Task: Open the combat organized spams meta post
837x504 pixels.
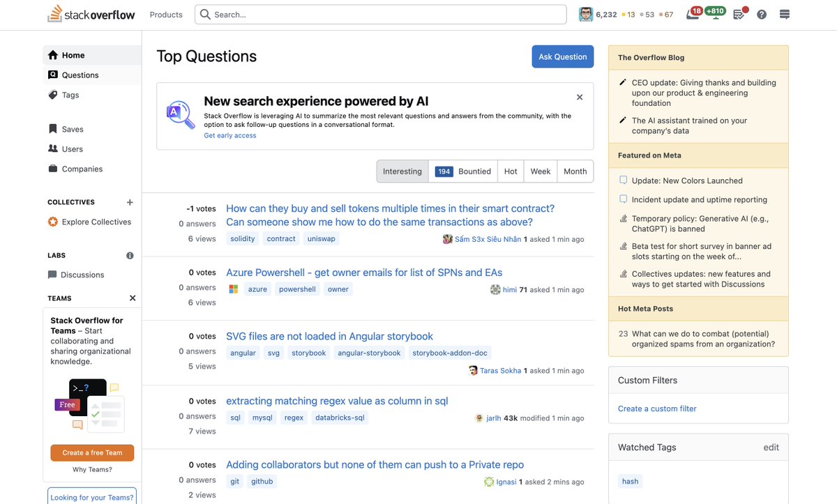Action: click(703, 339)
